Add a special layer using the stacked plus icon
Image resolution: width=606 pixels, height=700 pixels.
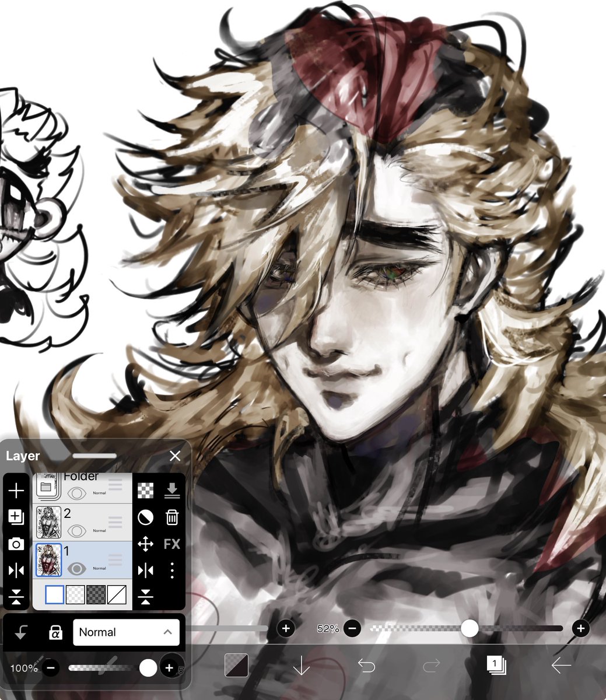pyautogui.click(x=16, y=517)
